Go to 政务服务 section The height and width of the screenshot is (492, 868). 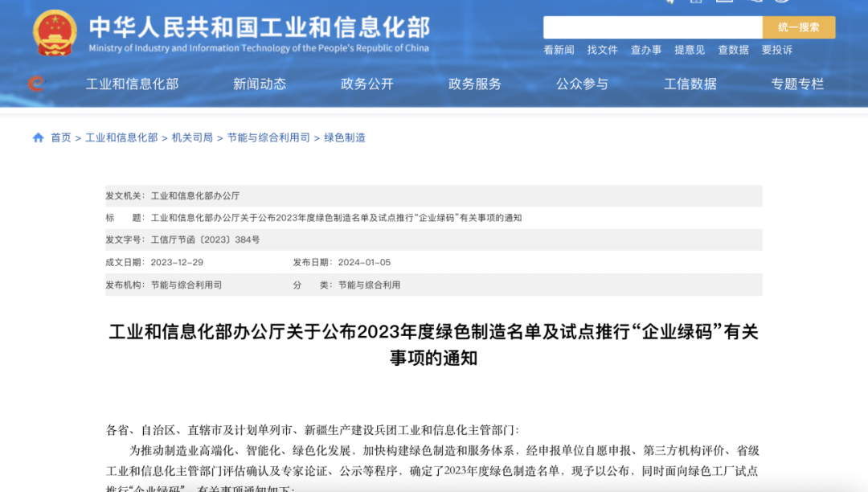[x=475, y=84]
